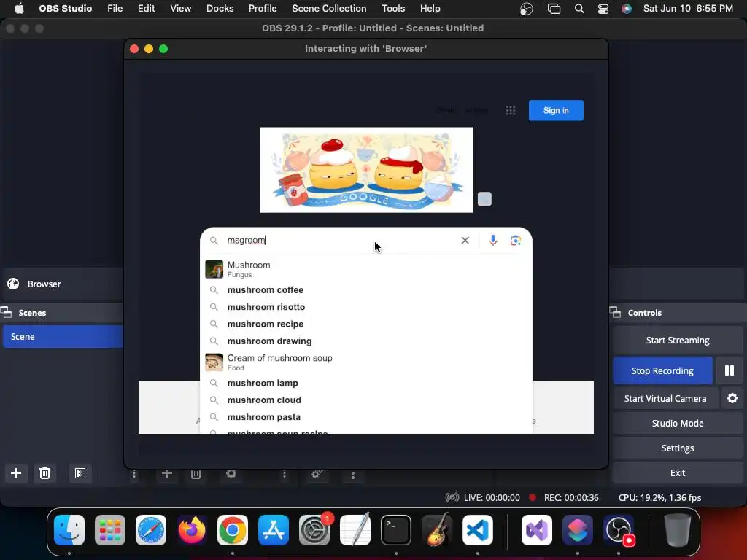Start voice search with microphone icon
Screen dimensions: 747x560
[493, 241]
